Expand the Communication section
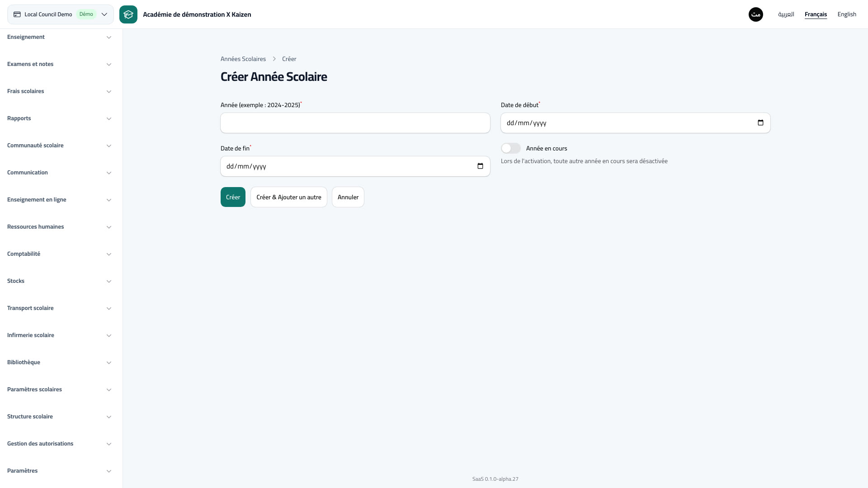Screen dimensions: 868x488 (60, 173)
